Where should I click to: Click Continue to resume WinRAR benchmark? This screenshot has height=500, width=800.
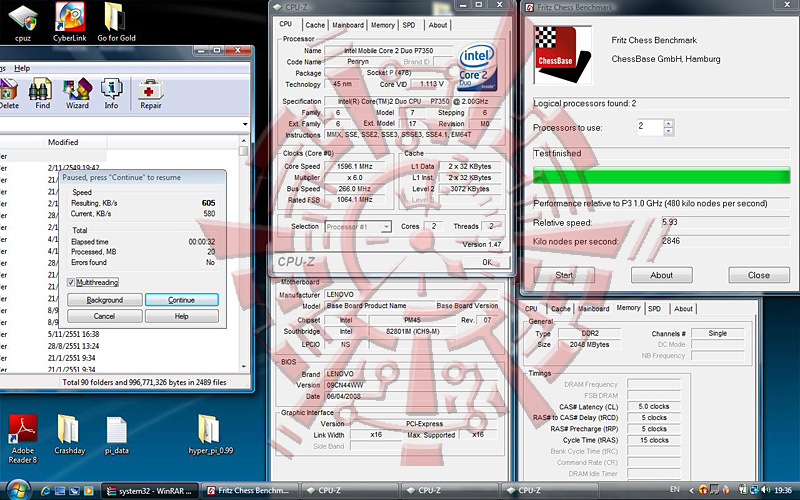click(182, 300)
